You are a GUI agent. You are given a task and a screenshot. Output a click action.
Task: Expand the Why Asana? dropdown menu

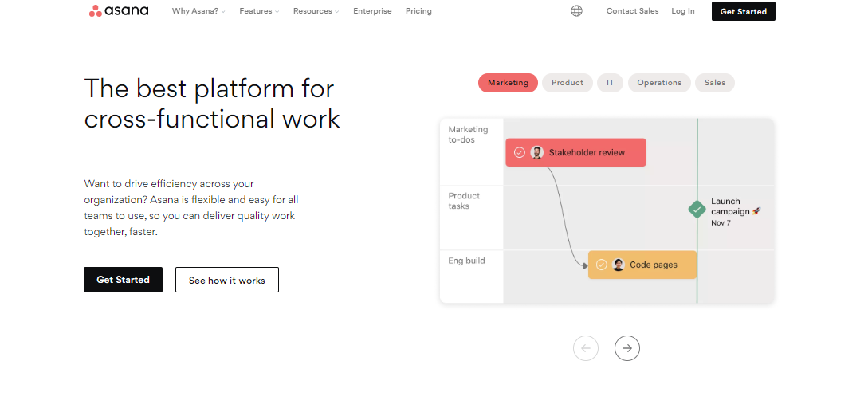pos(198,11)
